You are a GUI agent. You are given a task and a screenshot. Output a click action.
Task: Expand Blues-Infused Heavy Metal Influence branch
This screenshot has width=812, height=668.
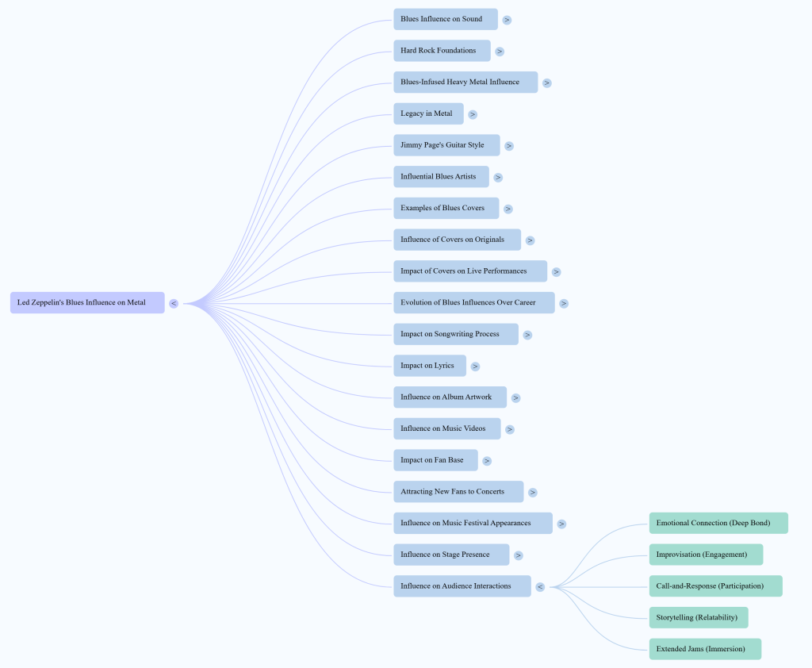[547, 83]
